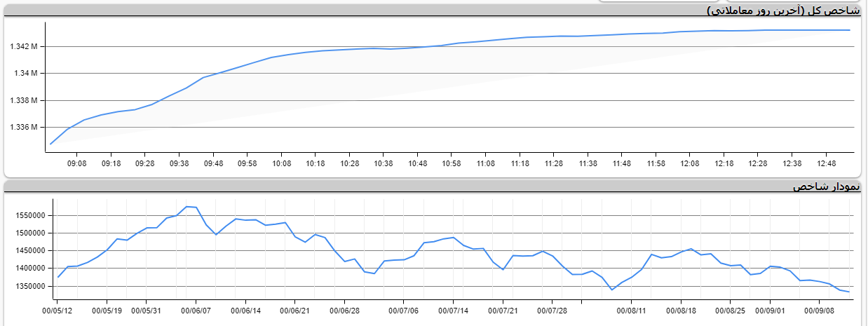Click the 09:48 time axis label
The height and width of the screenshot is (326, 868).
(x=213, y=163)
